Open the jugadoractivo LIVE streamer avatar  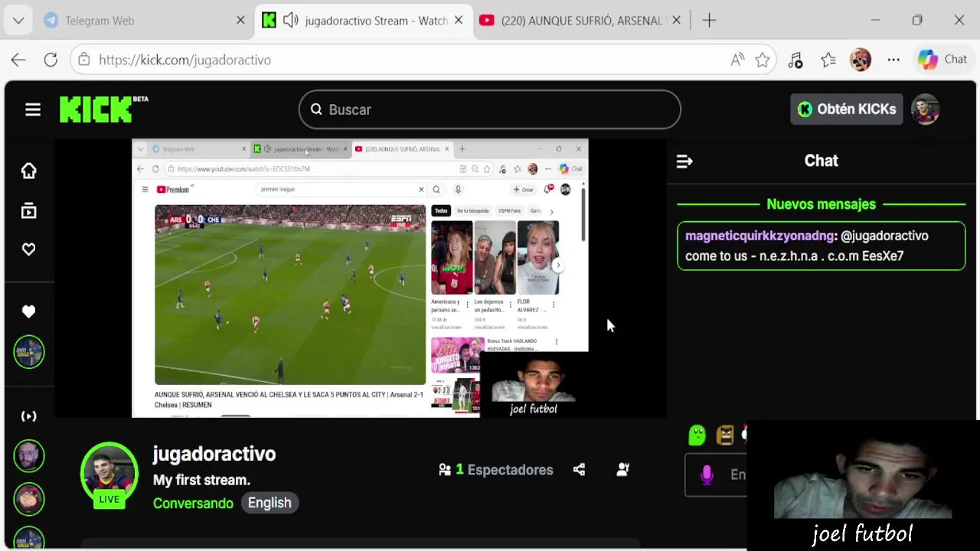pos(109,474)
